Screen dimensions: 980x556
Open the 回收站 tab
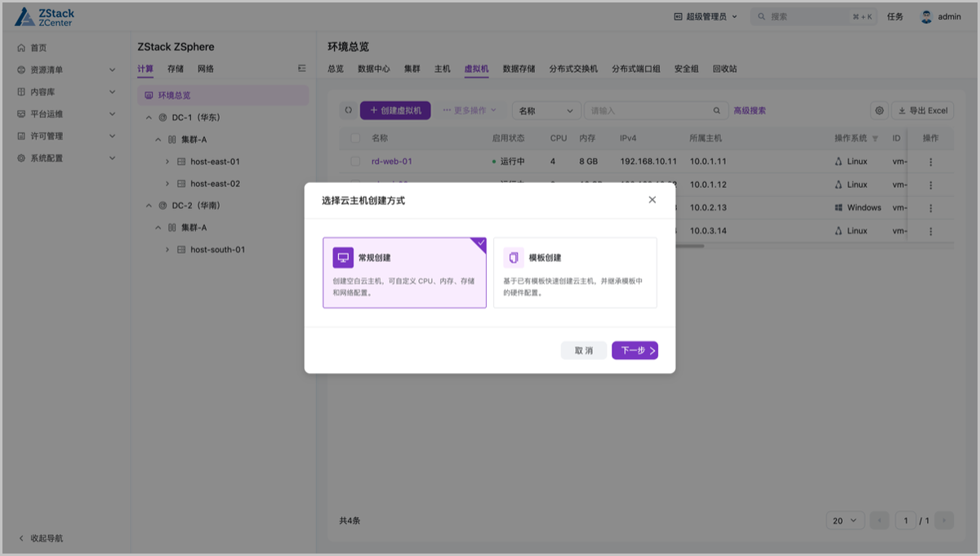coord(725,69)
